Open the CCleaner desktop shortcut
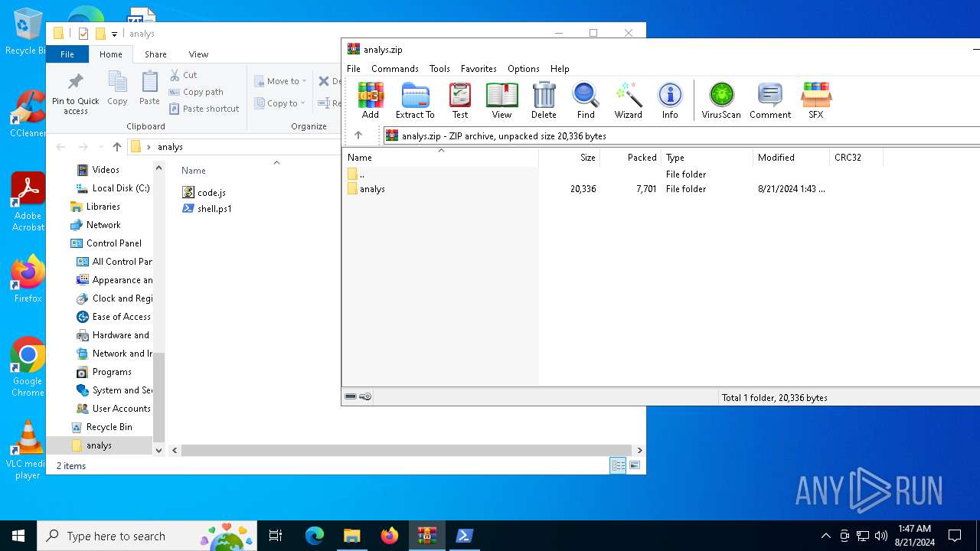This screenshot has height=551, width=980. 28,115
